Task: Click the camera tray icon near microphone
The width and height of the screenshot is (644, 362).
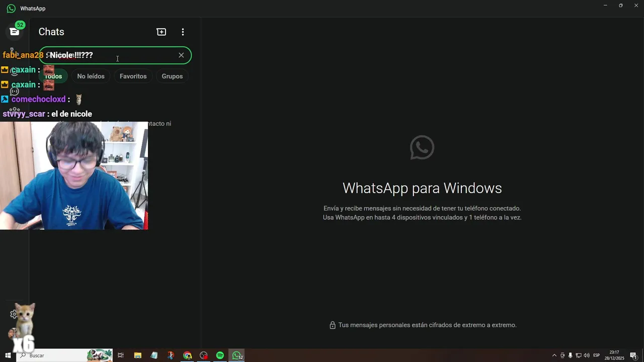Action: click(562, 355)
